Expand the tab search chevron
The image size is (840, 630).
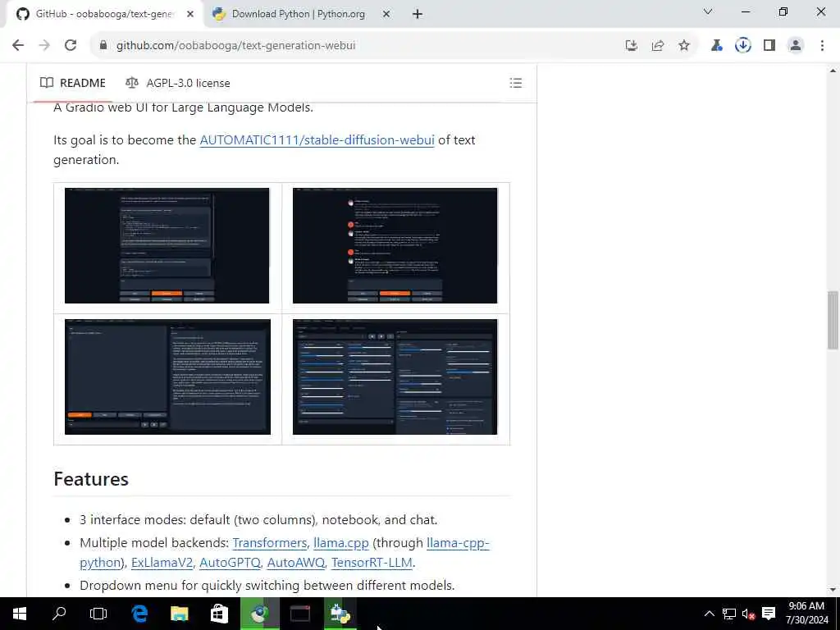[708, 11]
